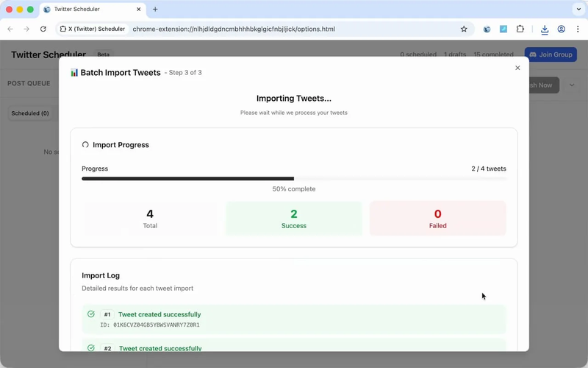Screen dimensions: 588x368
Task: Open the Chrome extensions puzzle icon
Action: tap(520, 29)
